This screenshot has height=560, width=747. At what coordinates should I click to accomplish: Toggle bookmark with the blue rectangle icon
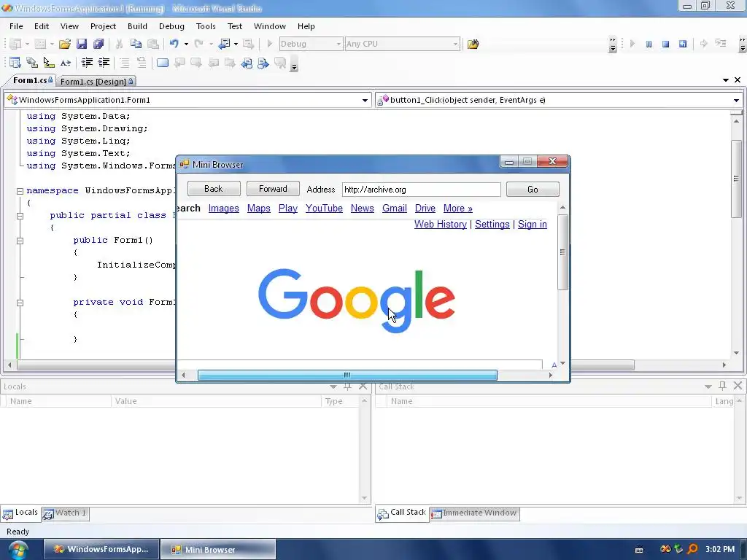tap(163, 63)
